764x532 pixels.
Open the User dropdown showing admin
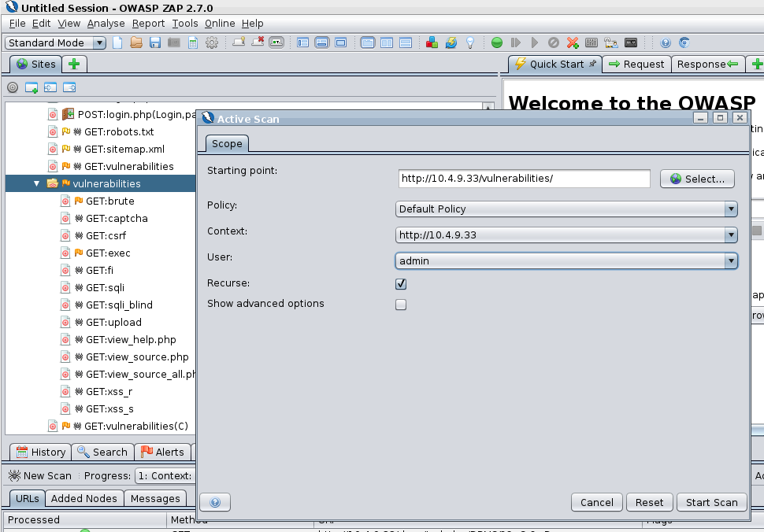coord(566,261)
